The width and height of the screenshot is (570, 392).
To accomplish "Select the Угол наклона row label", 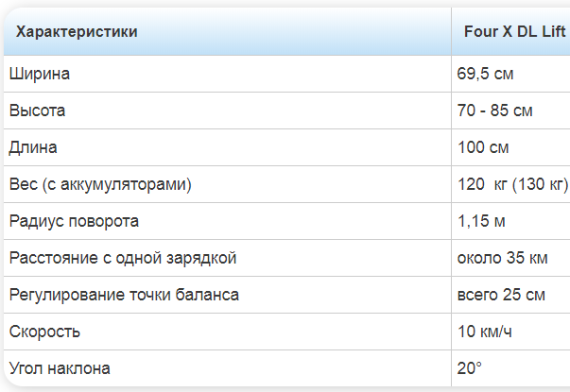I will pyautogui.click(x=60, y=368).
